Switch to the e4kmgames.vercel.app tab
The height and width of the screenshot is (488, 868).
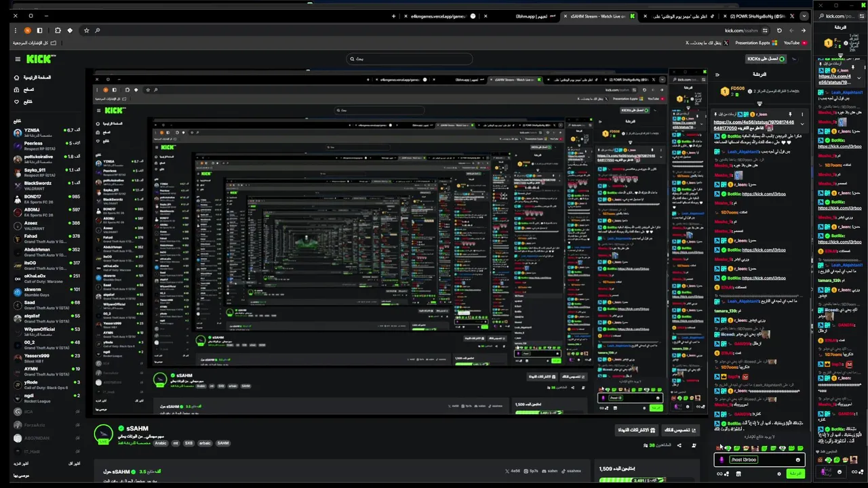441,16
